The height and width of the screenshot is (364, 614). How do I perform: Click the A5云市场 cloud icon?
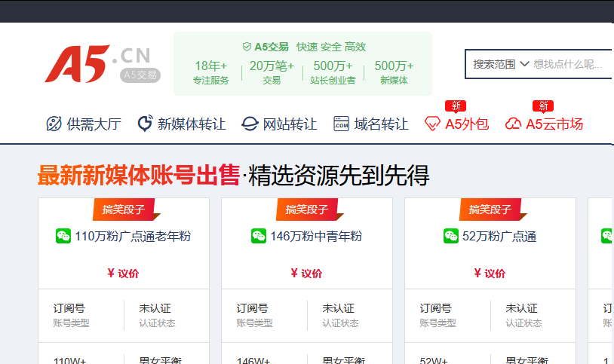coord(513,124)
